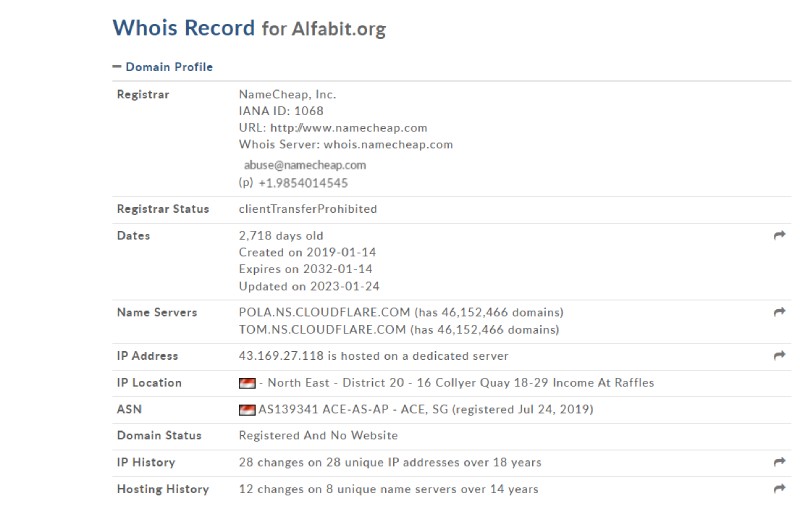This screenshot has width=800, height=509.
Task: Click the Whois Record heading
Action: tap(184, 28)
